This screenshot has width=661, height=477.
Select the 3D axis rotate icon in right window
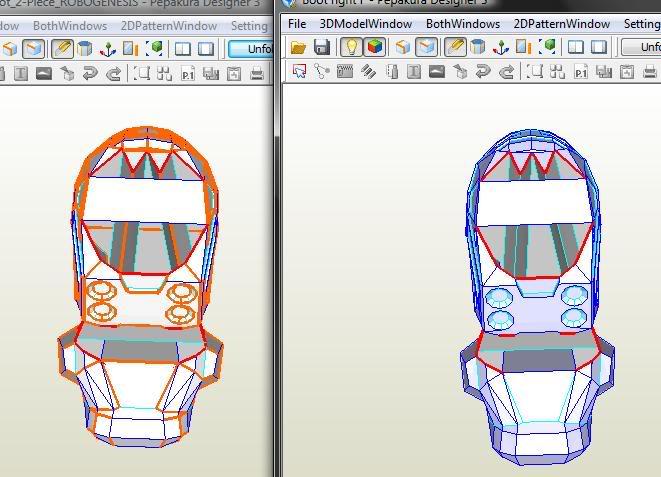[x=501, y=47]
